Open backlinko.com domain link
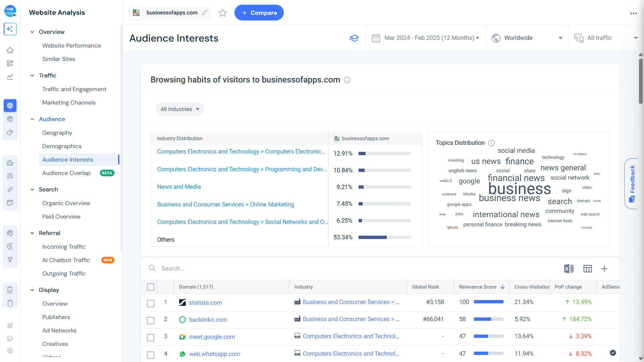This screenshot has height=362, width=644. pos(208,320)
